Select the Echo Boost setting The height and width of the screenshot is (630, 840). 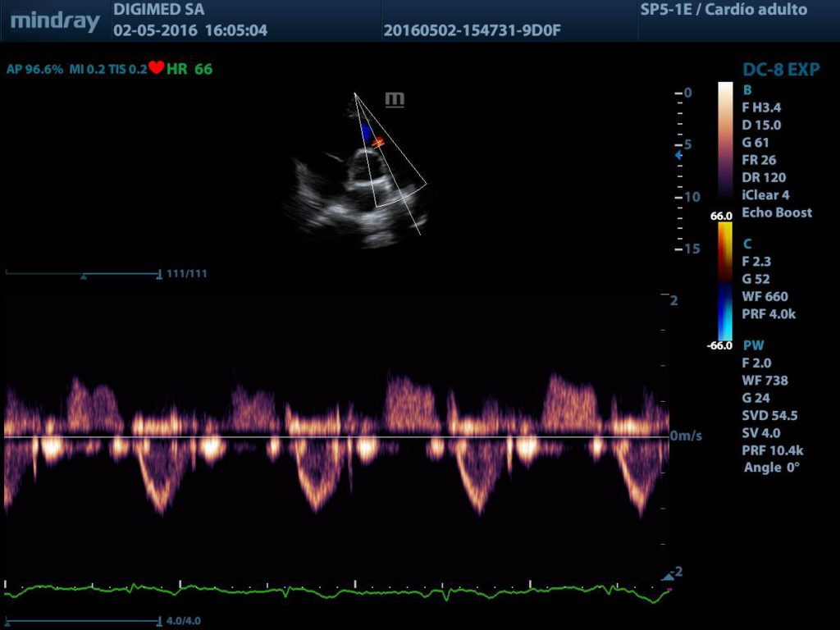pos(776,212)
